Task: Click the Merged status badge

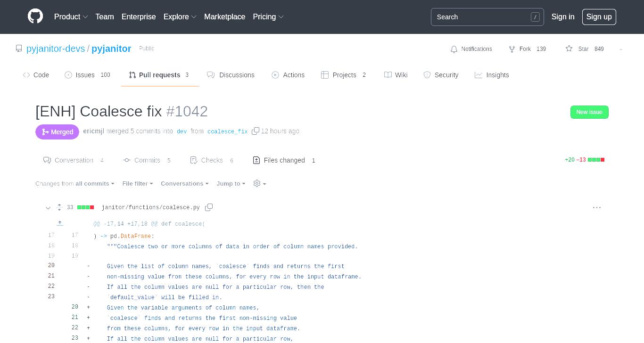Action: point(57,132)
